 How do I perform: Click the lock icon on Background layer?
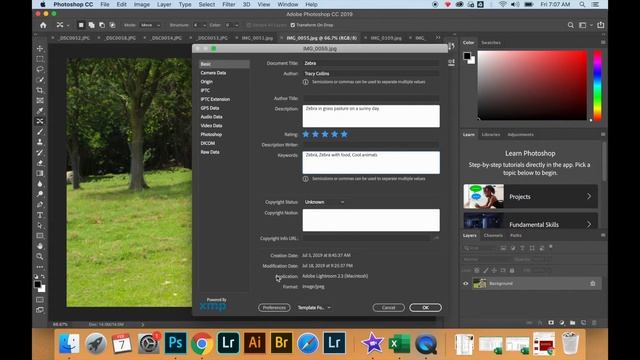click(593, 283)
